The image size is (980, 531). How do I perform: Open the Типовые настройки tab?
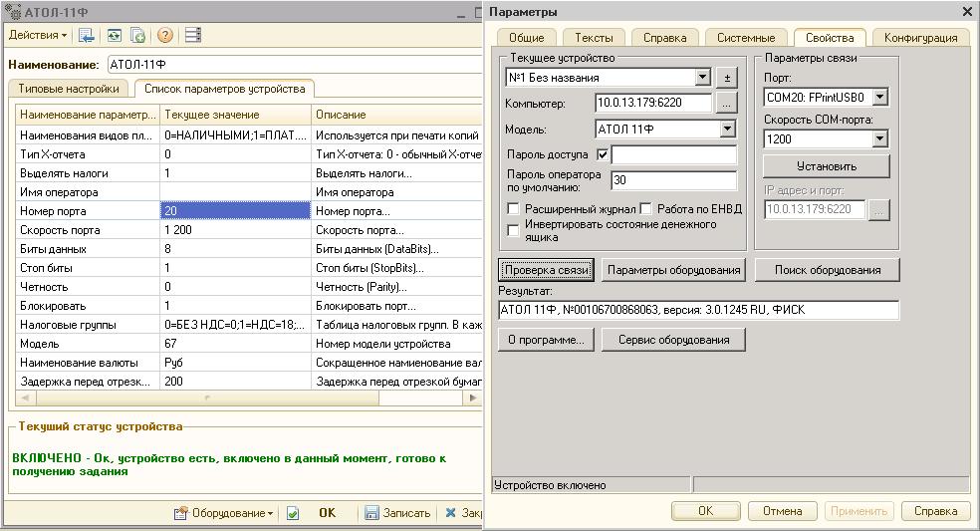coord(69,89)
